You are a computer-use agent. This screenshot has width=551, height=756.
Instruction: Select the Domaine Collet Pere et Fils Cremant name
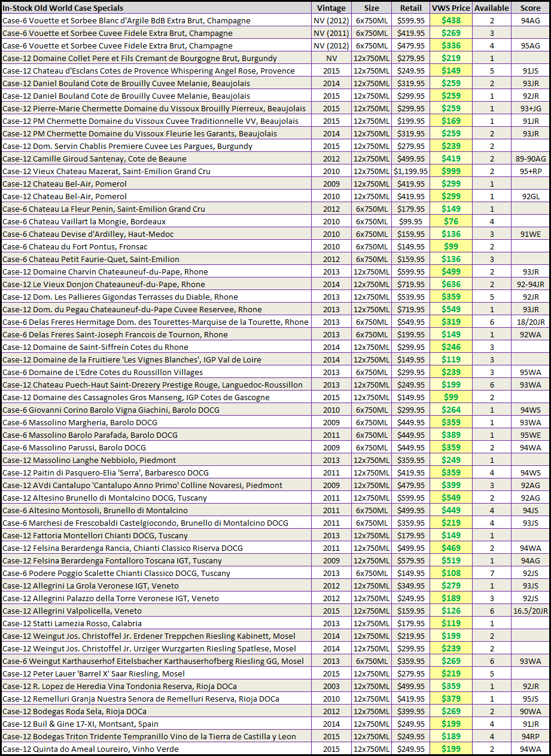click(x=139, y=59)
